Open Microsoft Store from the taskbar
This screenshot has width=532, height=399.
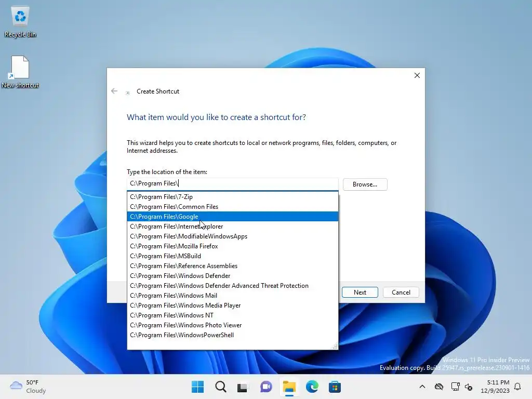pos(335,387)
